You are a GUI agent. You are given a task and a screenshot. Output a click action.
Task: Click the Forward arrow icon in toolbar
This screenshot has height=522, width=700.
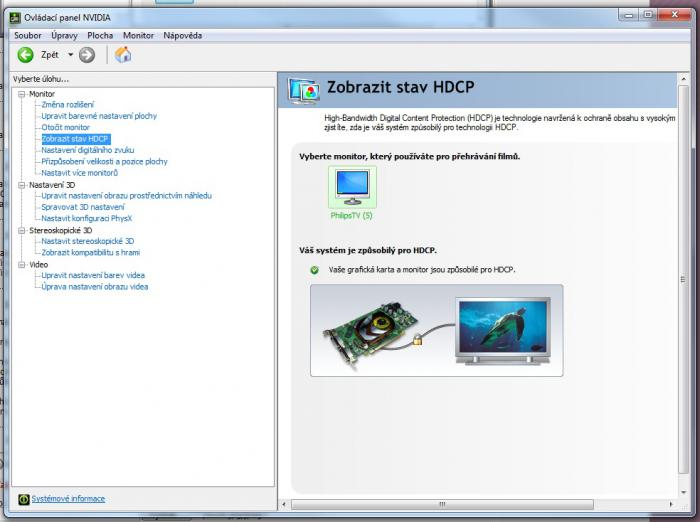tap(87, 55)
